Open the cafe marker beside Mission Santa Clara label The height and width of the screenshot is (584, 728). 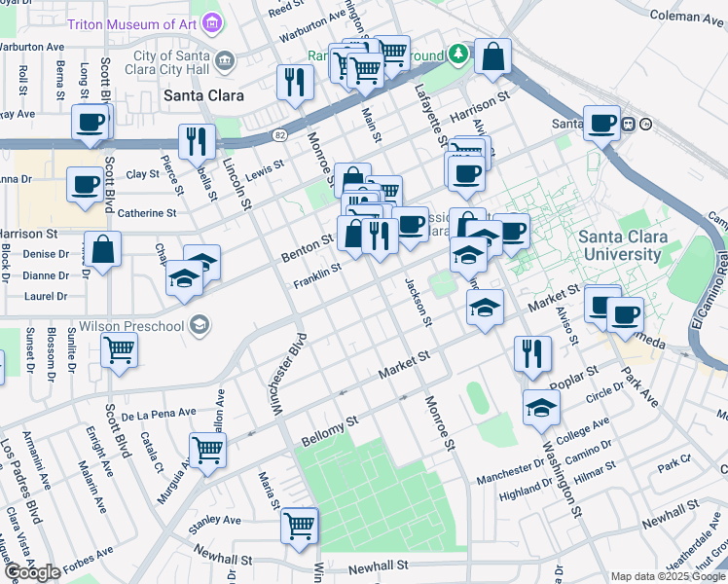point(410,228)
